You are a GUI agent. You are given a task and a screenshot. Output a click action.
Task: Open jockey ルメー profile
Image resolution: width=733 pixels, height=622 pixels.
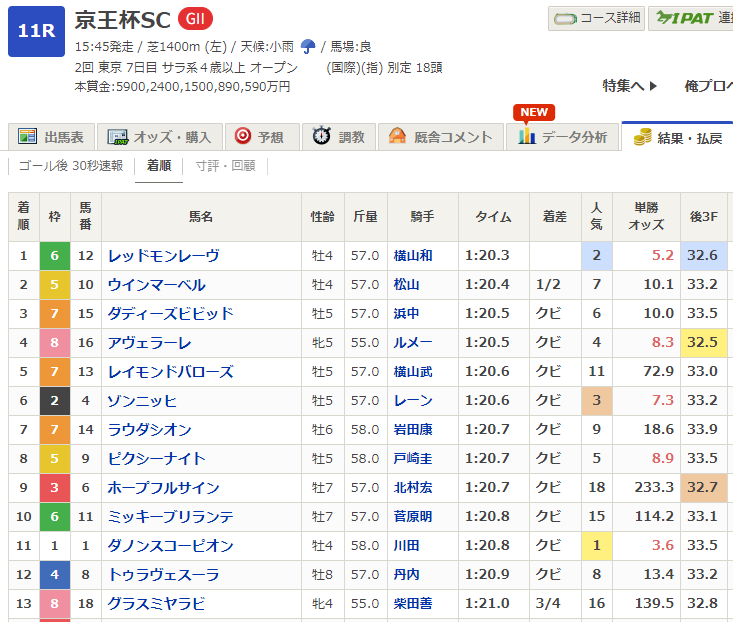[x=413, y=343]
